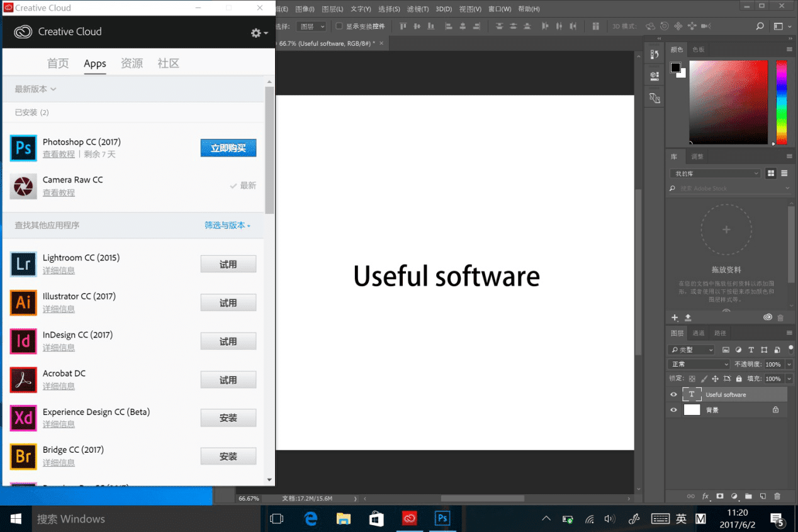Image resolution: width=798 pixels, height=532 pixels.
Task: Switch to the 社区 tab in Creative Cloud
Action: [x=168, y=64]
